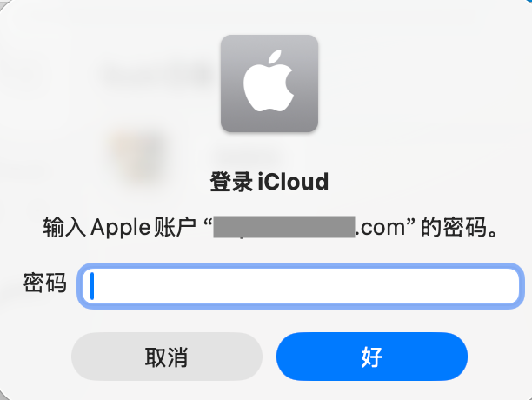This screenshot has width=532, height=400.
Task: Select the word iCloud in the heading
Action: pos(293,182)
